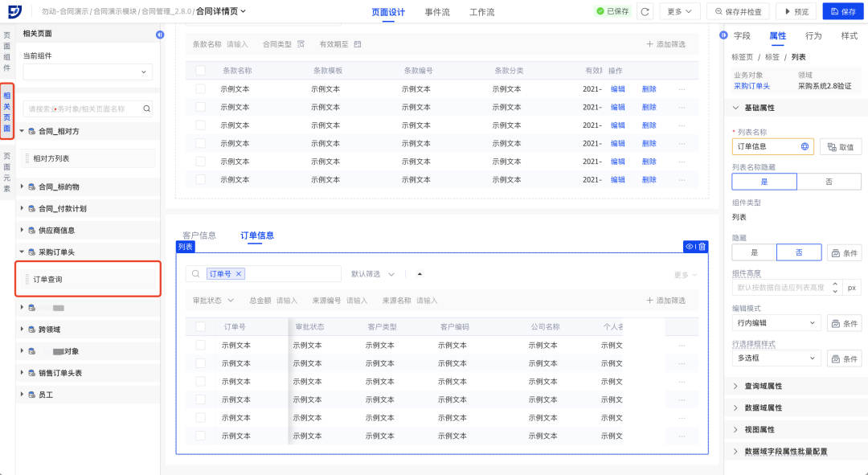Image resolution: width=868 pixels, height=475 pixels.
Task: Click the blue collapse icon beside 字段 tab
Action: coord(724,36)
